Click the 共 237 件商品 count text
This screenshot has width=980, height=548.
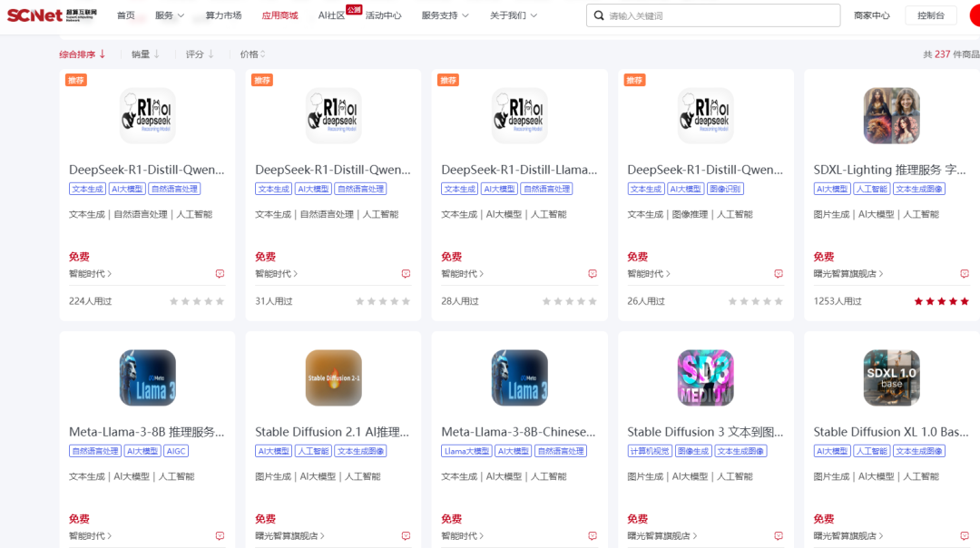click(951, 54)
